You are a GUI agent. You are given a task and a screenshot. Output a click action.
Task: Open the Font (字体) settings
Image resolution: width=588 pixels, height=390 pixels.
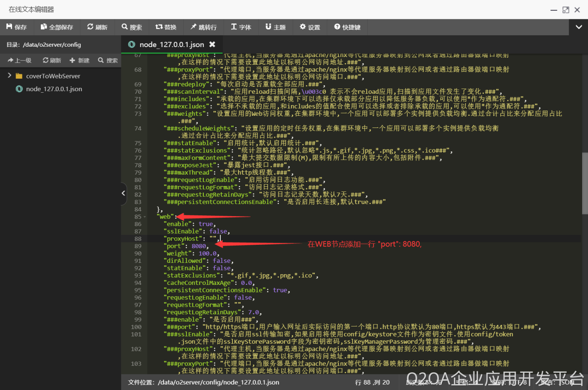(x=241, y=27)
